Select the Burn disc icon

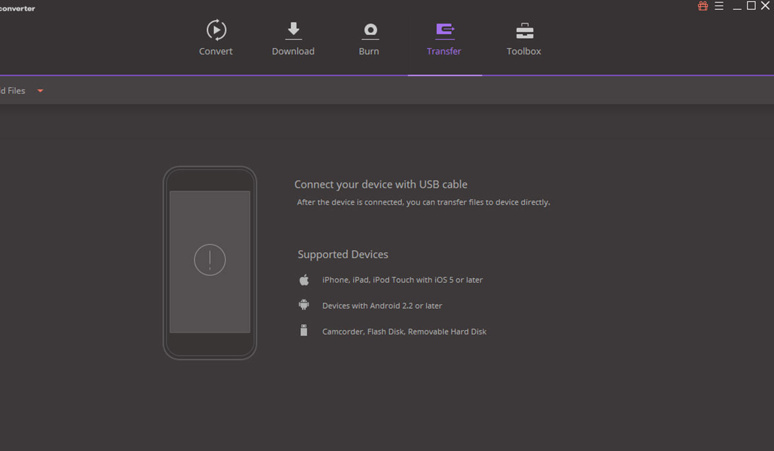370,31
